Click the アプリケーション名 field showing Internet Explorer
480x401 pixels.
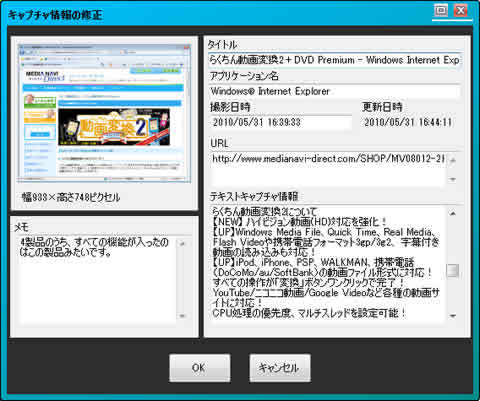pos(334,91)
